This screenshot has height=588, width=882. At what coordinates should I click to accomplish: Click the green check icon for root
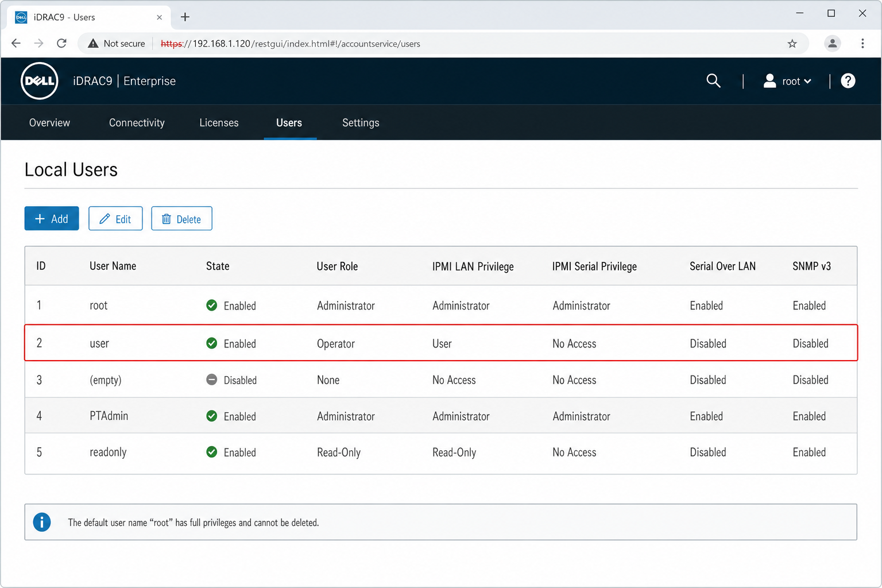click(212, 305)
